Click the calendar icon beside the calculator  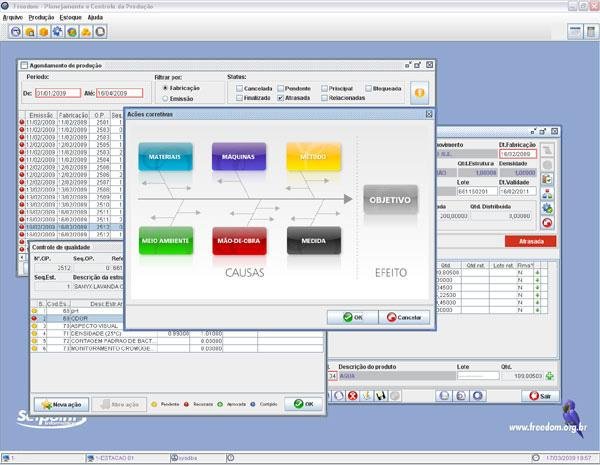pyautogui.click(x=575, y=32)
